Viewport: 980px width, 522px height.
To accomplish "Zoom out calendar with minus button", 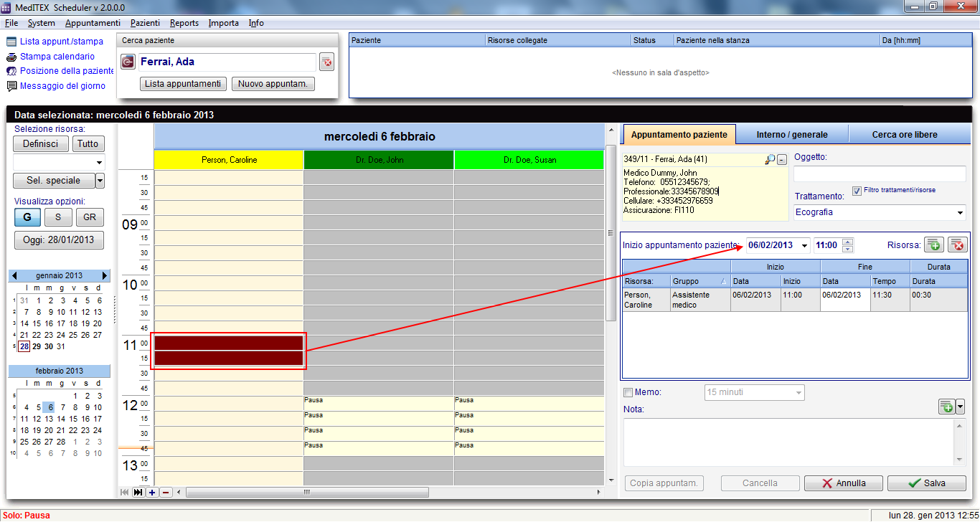I will (166, 492).
